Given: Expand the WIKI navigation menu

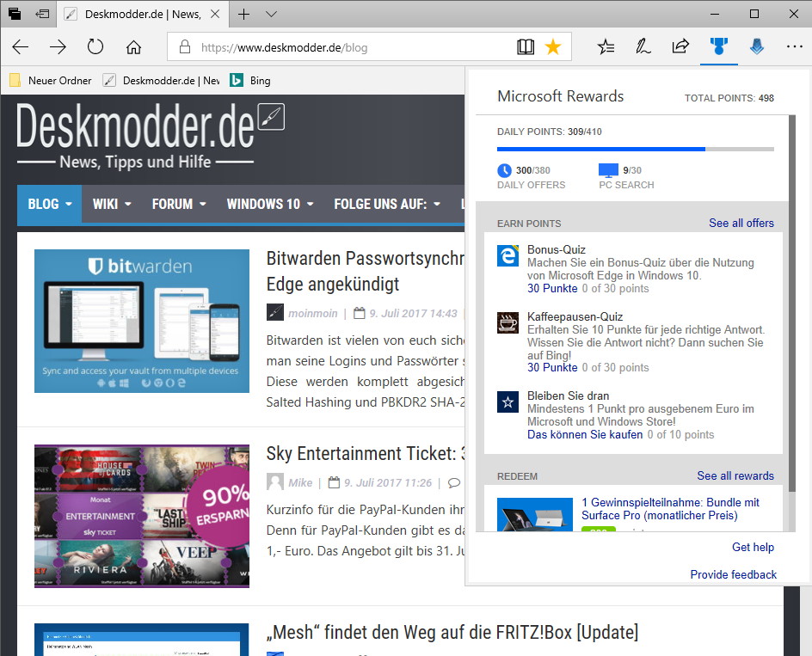Looking at the screenshot, I should pyautogui.click(x=112, y=204).
